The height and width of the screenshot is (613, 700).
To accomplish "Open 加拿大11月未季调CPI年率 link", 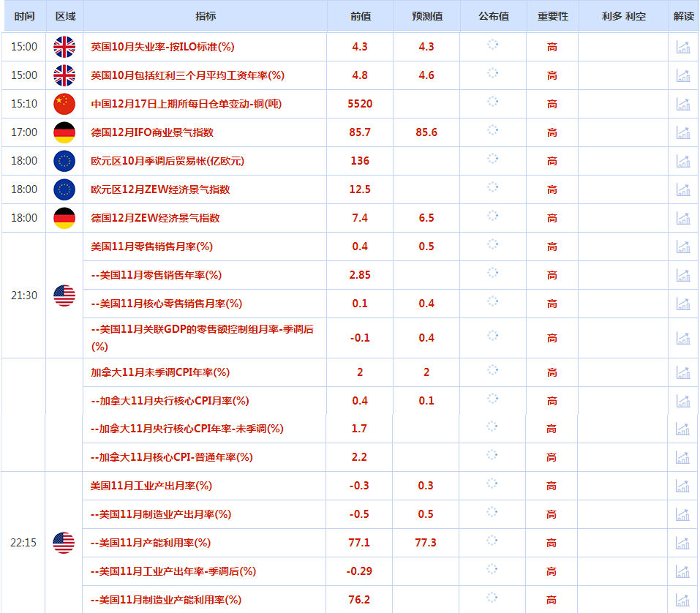I will [x=160, y=373].
